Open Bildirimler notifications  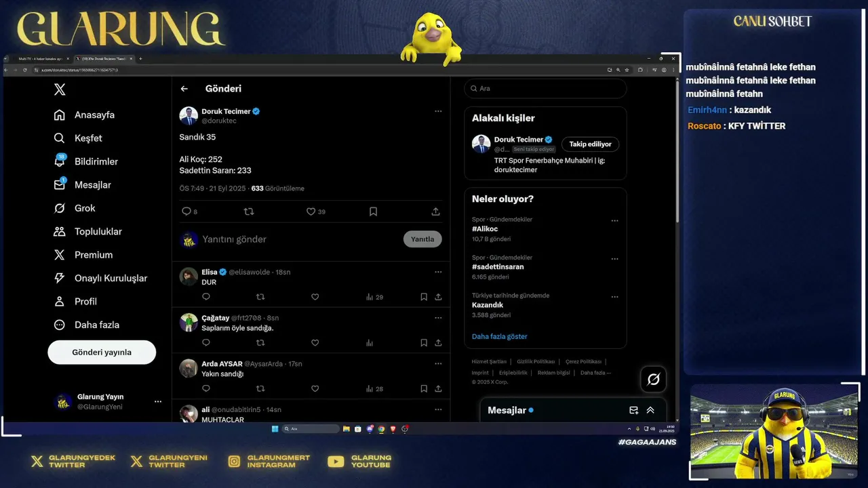tap(86, 161)
